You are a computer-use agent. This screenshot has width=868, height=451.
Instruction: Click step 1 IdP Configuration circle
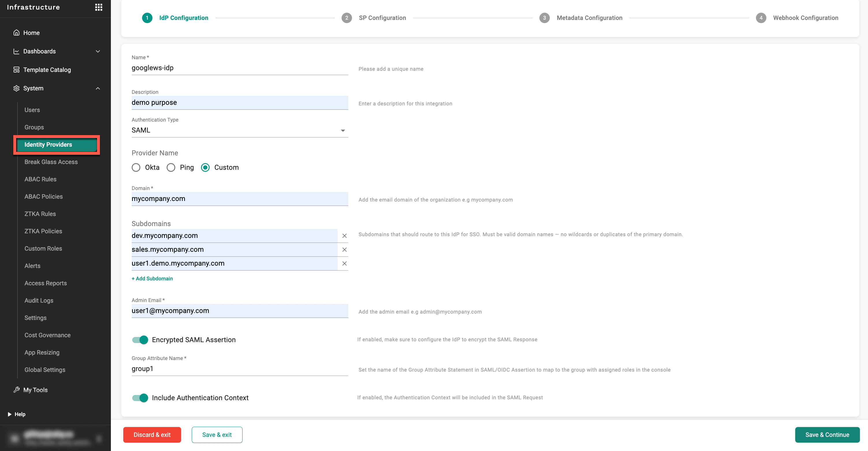tap(147, 18)
